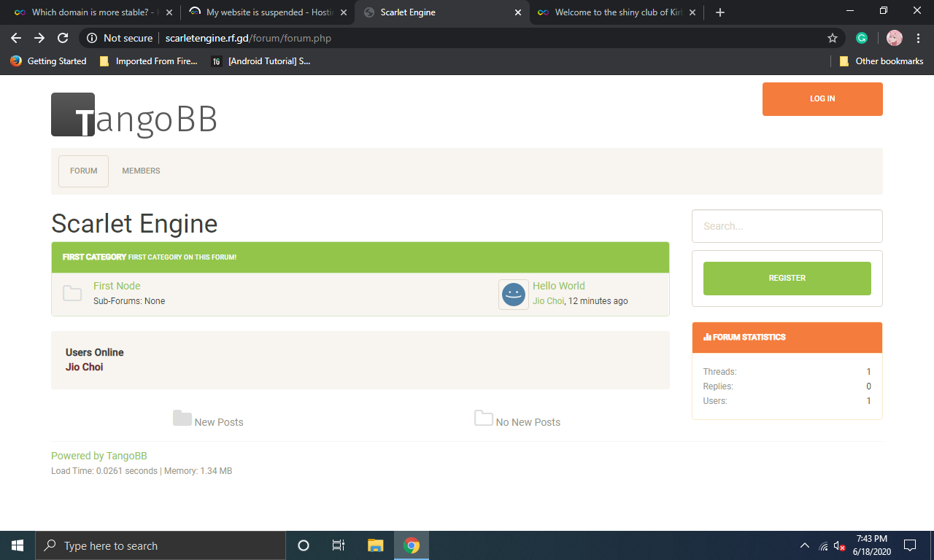934x560 pixels.
Task: Open the 'Imported From Fire...' bookmark folder
Action: pos(148,61)
